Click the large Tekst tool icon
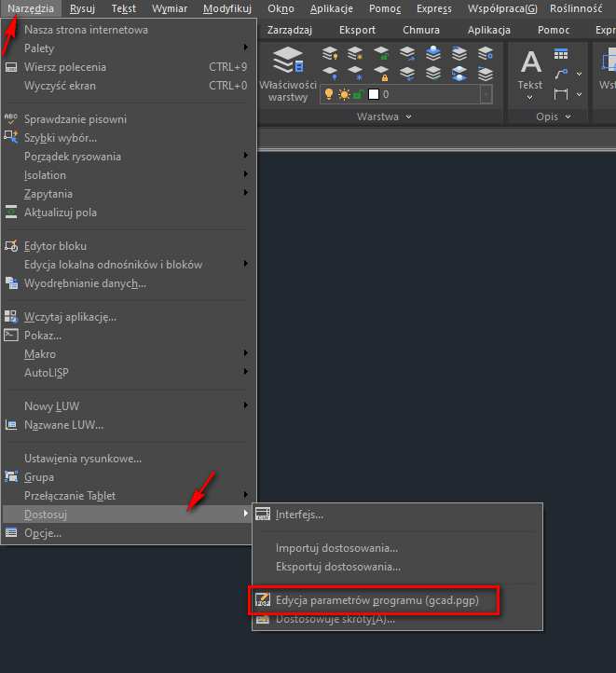This screenshot has height=673, width=616. pyautogui.click(x=530, y=63)
